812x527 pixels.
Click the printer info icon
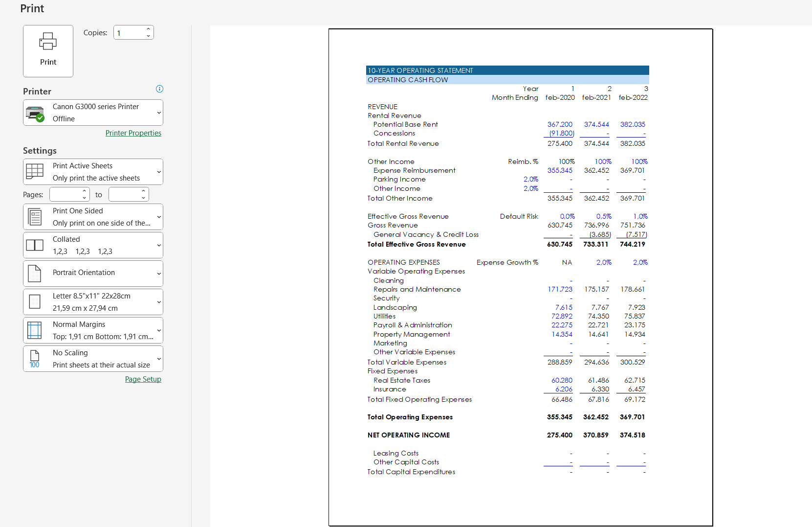159,89
